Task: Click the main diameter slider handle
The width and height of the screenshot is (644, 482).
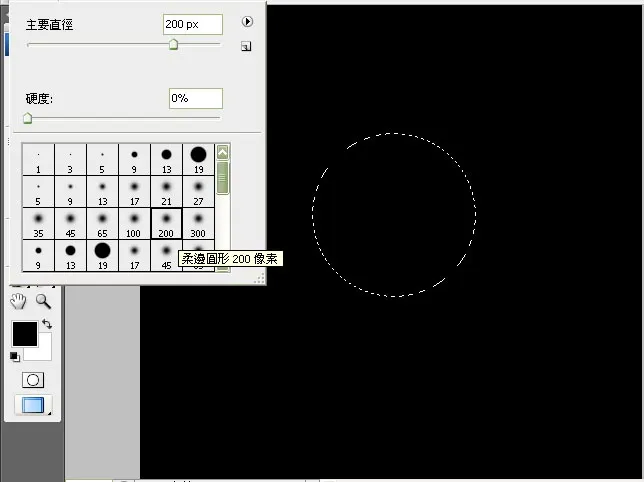Action: click(174, 44)
